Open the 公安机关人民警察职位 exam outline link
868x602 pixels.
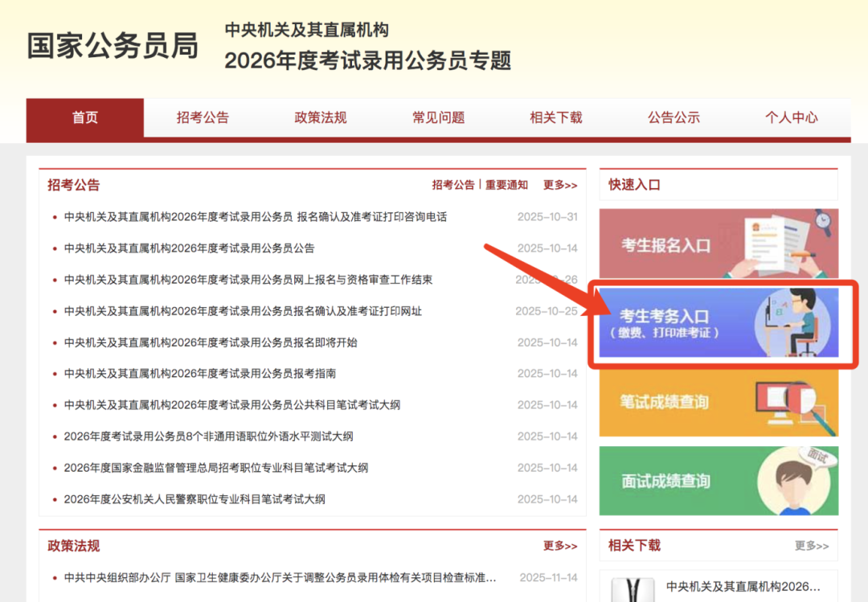pos(194,499)
